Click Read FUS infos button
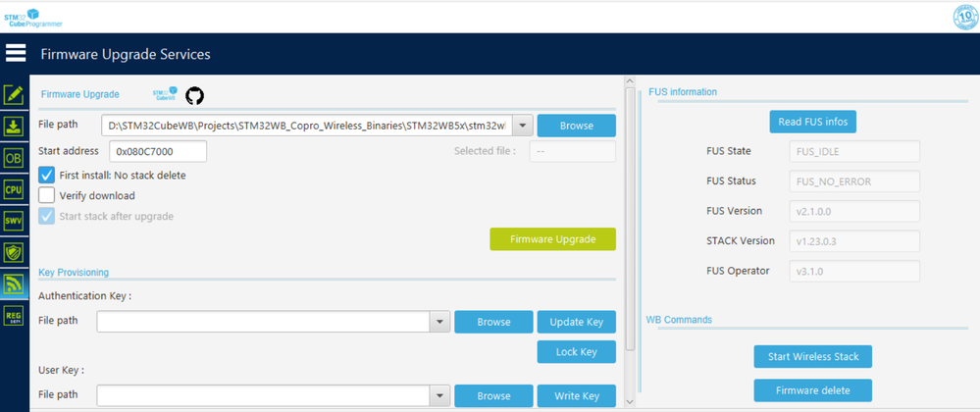980x412 pixels. coord(812,122)
